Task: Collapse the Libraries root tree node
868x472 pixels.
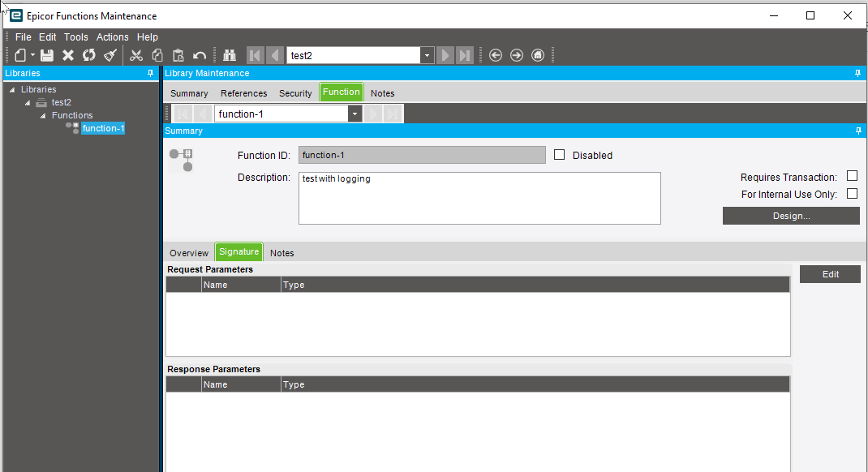Action: [x=12, y=90]
